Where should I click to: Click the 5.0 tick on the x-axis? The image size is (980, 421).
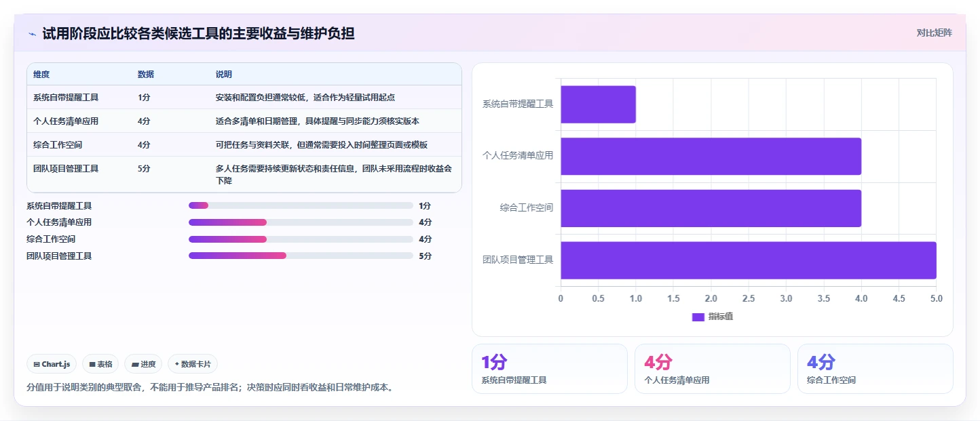936,298
